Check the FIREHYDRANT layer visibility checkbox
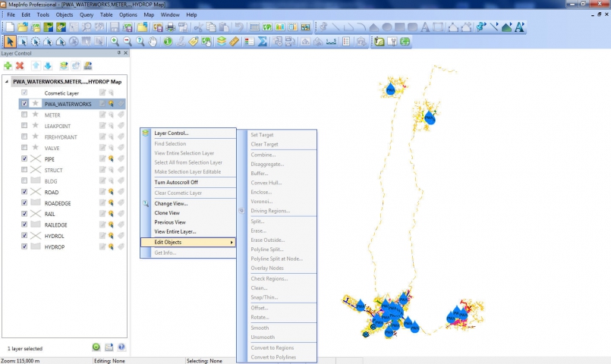Image resolution: width=611 pixels, height=364 pixels. (x=24, y=136)
